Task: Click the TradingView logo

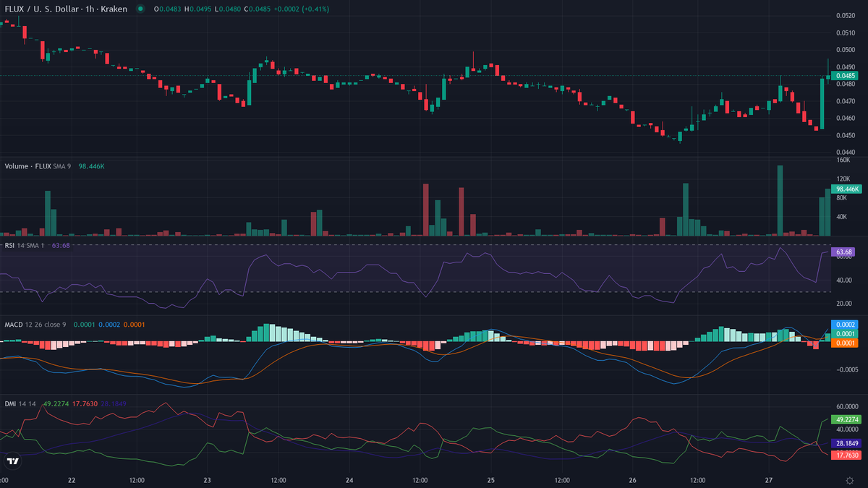Action: click(x=12, y=461)
